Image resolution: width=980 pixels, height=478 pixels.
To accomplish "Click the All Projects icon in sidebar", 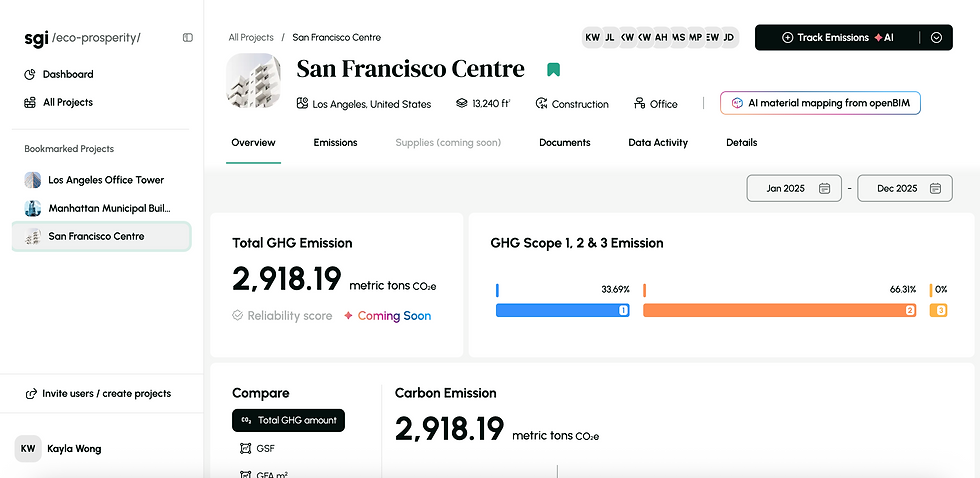I will [29, 102].
